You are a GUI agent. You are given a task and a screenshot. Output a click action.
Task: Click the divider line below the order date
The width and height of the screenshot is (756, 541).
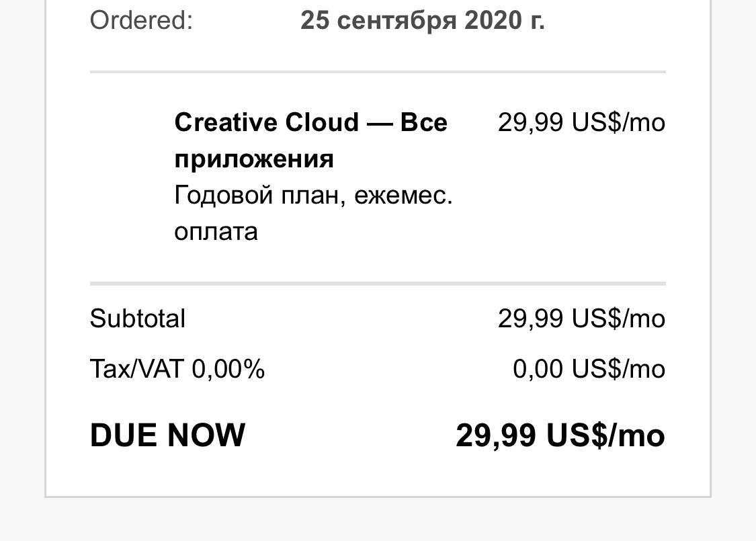pyautogui.click(x=378, y=72)
